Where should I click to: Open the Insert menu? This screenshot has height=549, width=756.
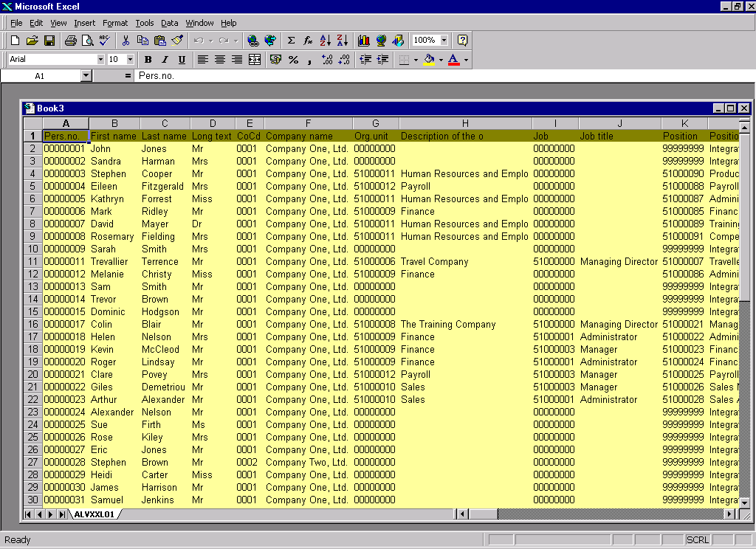click(x=84, y=23)
